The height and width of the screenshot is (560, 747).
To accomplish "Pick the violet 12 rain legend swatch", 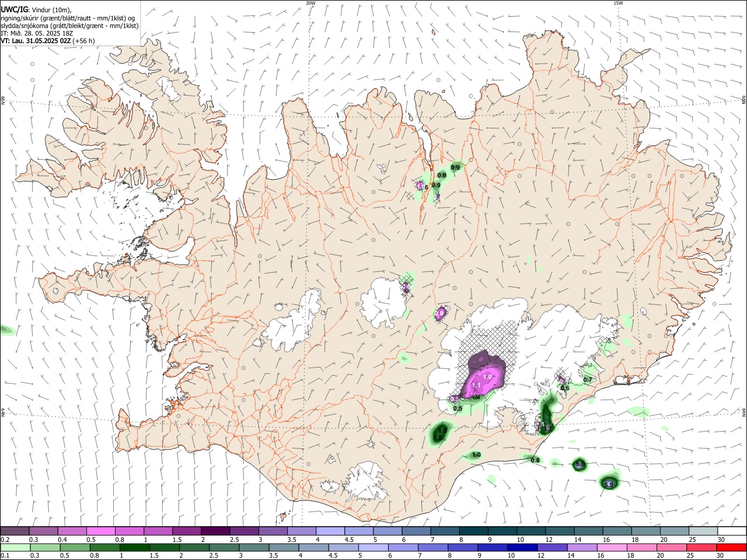I will [552, 547].
